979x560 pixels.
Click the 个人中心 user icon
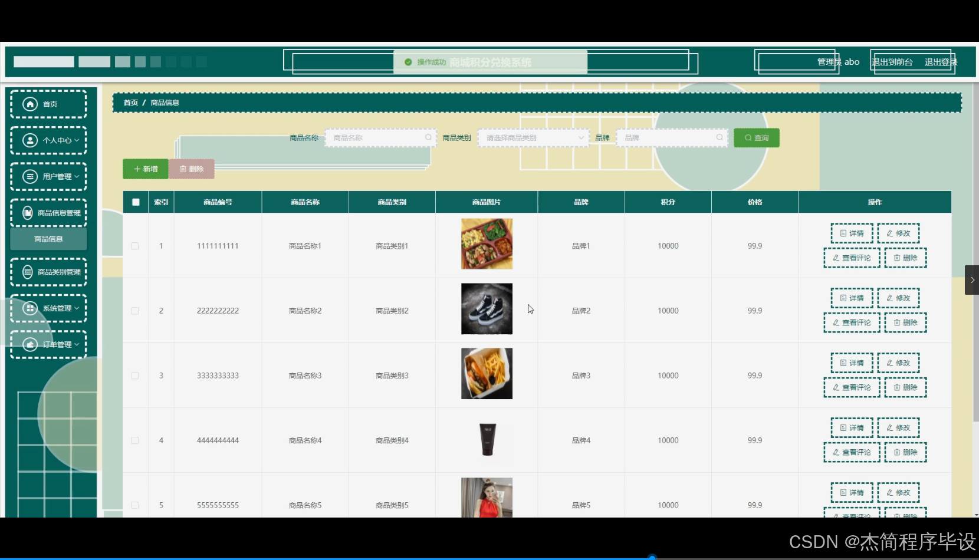click(x=30, y=140)
